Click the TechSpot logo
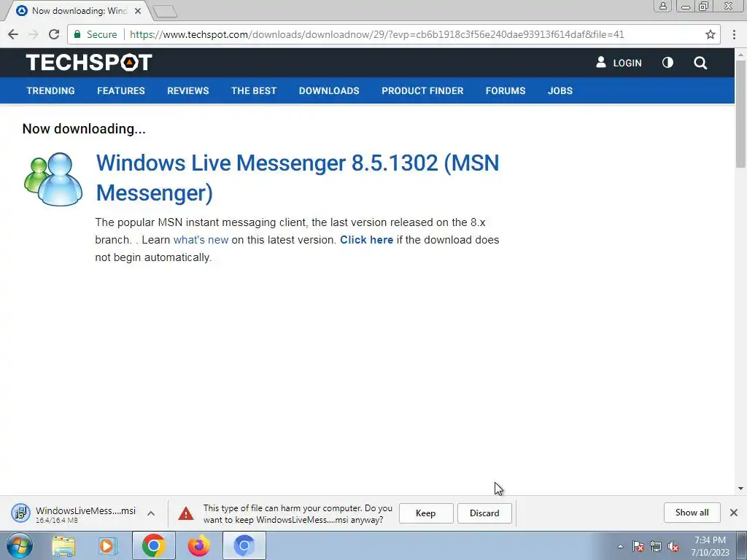The width and height of the screenshot is (747, 560). [89, 63]
